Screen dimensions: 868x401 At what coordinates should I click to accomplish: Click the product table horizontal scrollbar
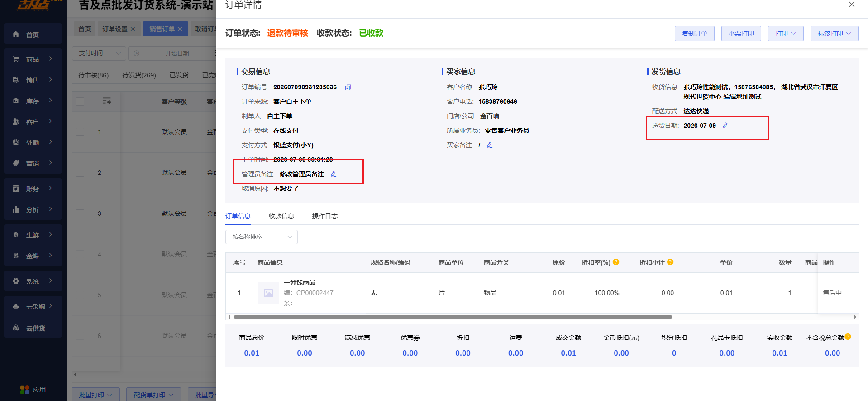click(x=453, y=317)
